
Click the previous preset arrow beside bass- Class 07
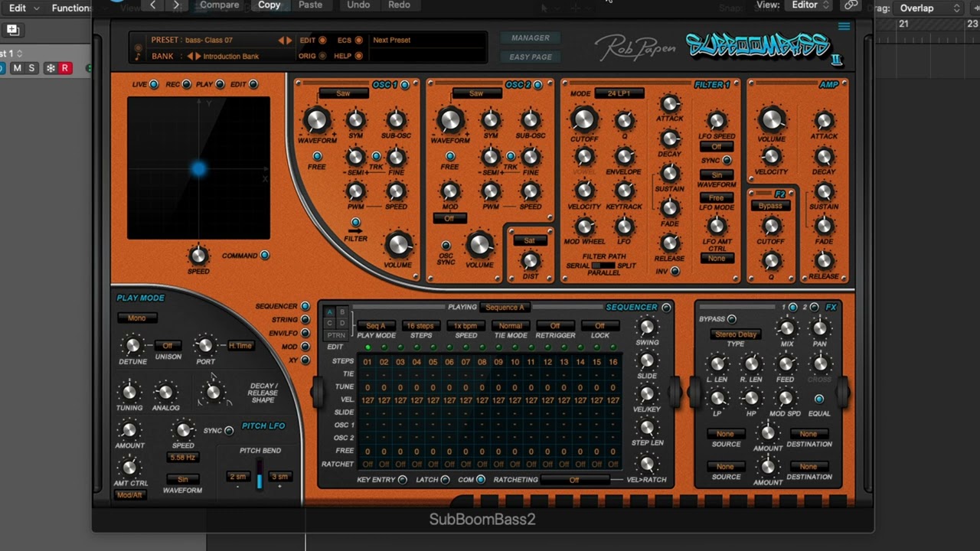281,40
